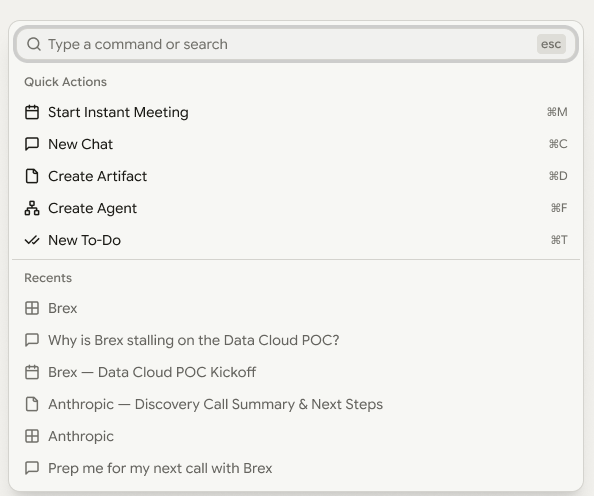Select Create Artifact

pyautogui.click(x=296, y=176)
